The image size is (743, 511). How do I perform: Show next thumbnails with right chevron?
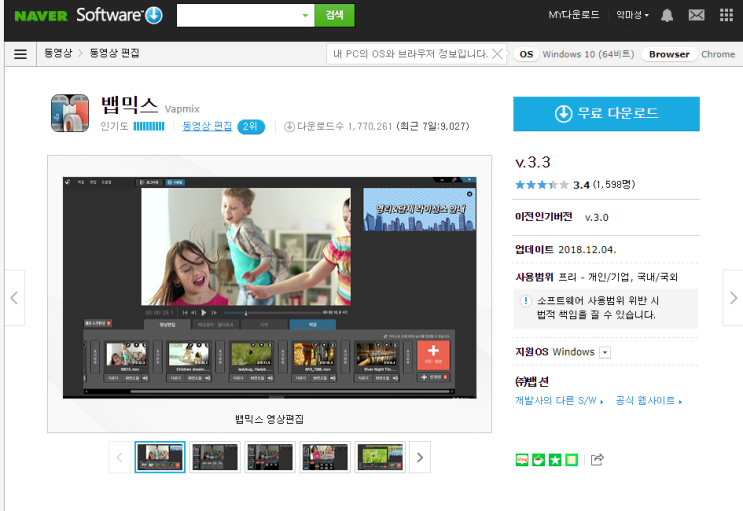[420, 457]
